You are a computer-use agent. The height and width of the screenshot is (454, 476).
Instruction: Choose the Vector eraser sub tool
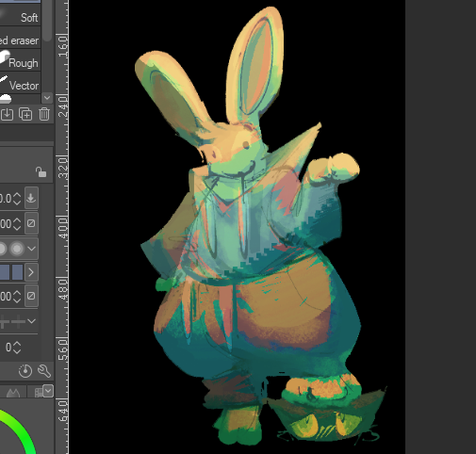pos(20,83)
